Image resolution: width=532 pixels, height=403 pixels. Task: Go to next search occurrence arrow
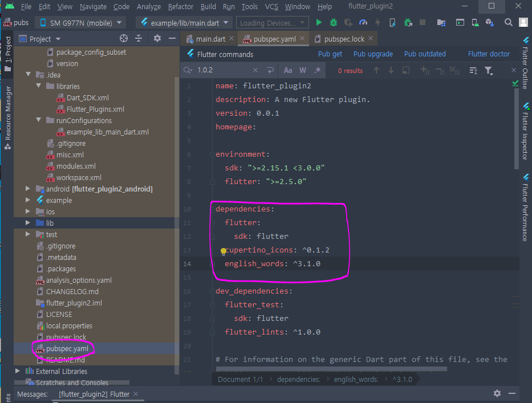[x=391, y=70]
